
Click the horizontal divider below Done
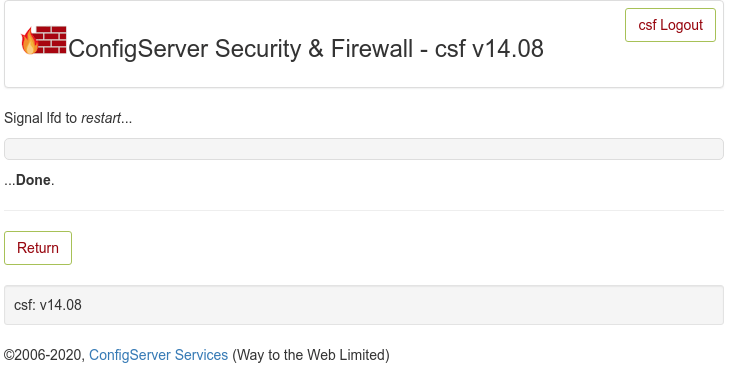tap(364, 210)
